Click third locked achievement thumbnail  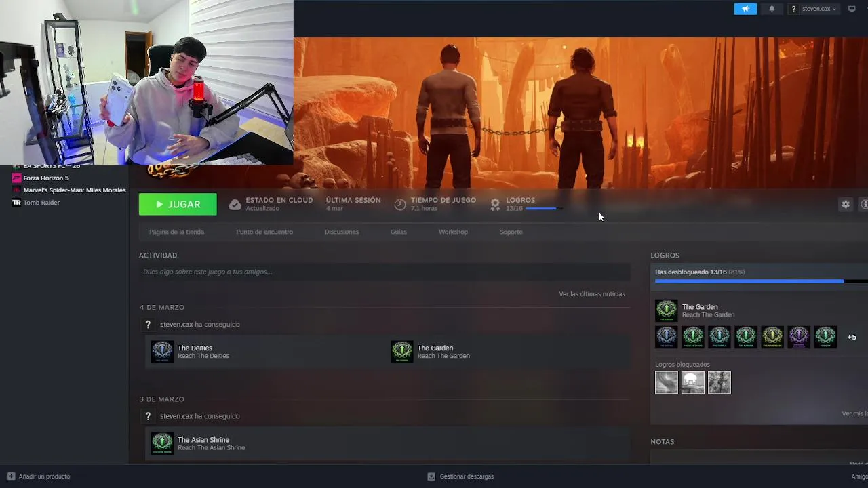coord(719,382)
